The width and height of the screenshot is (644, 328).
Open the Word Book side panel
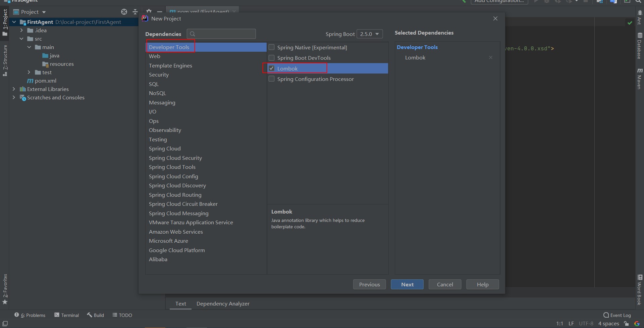640,290
